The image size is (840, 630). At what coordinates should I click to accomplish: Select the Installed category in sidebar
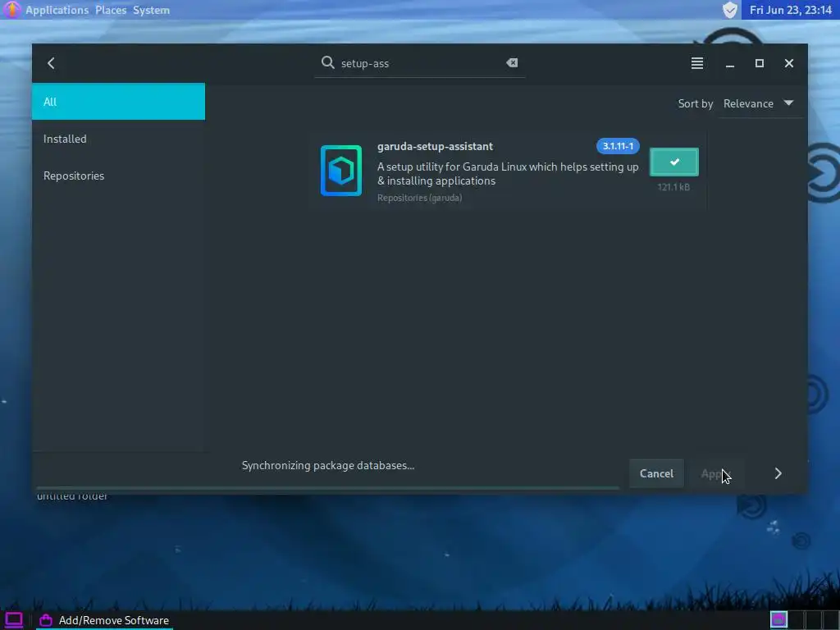[x=118, y=139]
